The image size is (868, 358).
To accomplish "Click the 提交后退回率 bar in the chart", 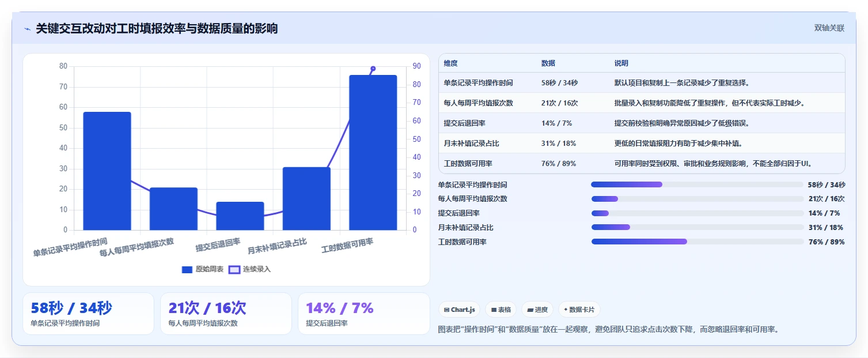I will [240, 216].
